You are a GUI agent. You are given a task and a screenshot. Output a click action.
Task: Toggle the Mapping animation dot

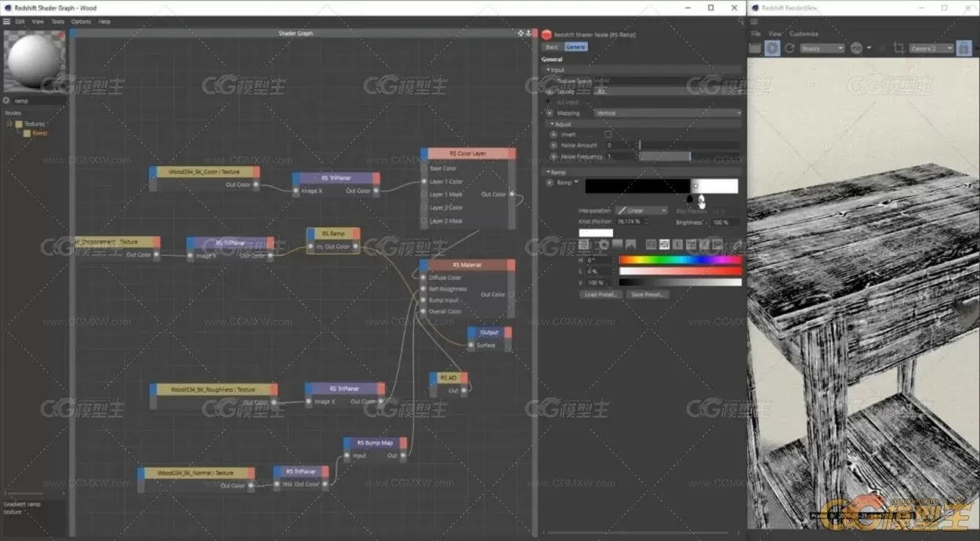click(550, 113)
